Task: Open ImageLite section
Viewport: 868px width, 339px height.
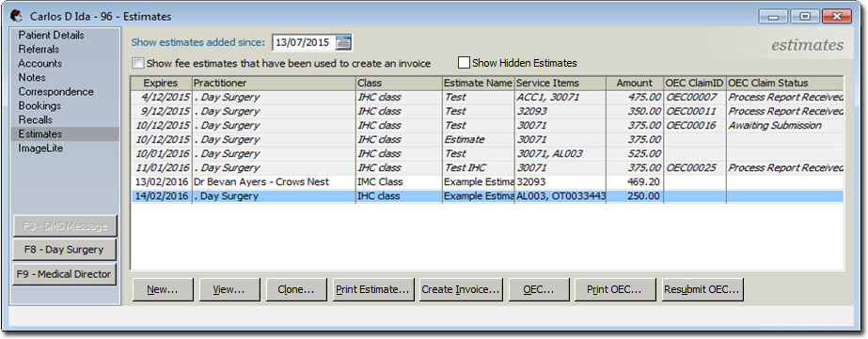Action: (40, 148)
